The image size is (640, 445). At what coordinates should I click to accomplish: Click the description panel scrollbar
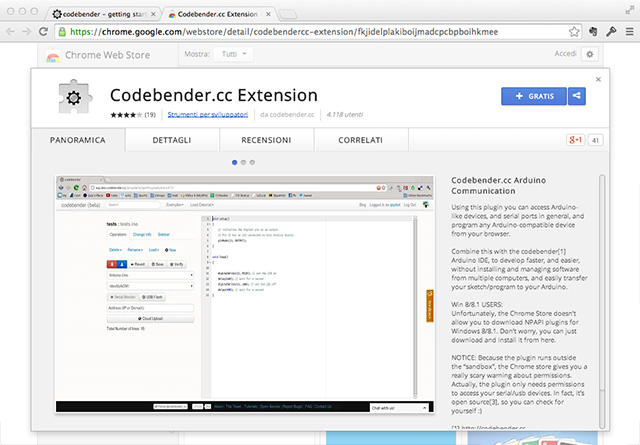(x=602, y=301)
